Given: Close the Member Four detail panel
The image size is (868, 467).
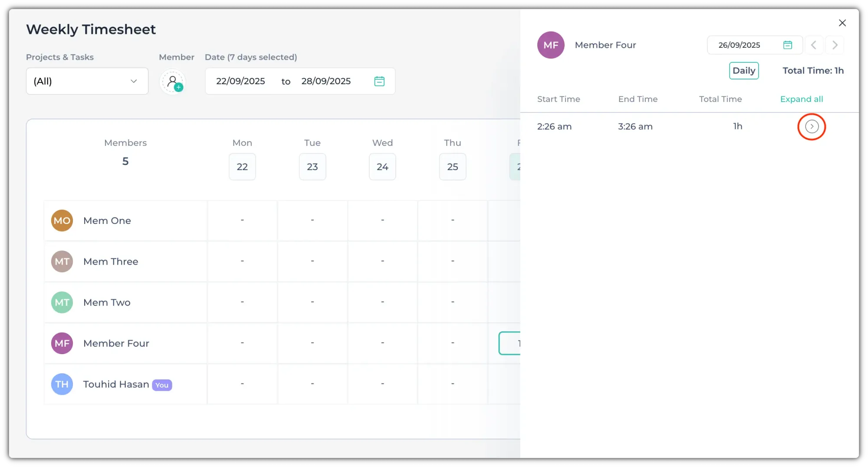Looking at the screenshot, I should pos(842,23).
